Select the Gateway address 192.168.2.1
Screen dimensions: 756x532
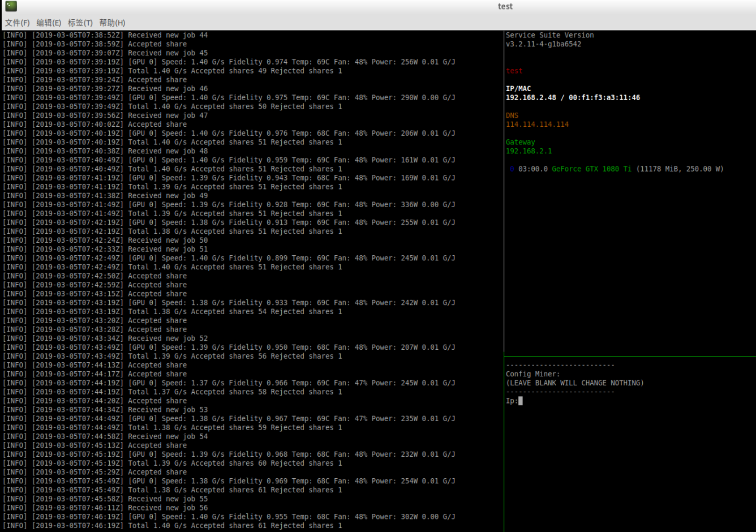tap(529, 151)
